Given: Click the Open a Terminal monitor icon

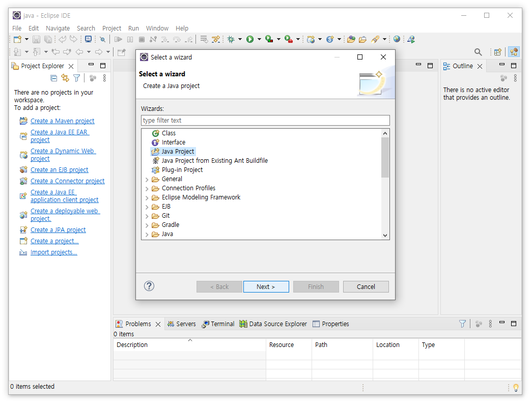Looking at the screenshot, I should pos(88,39).
